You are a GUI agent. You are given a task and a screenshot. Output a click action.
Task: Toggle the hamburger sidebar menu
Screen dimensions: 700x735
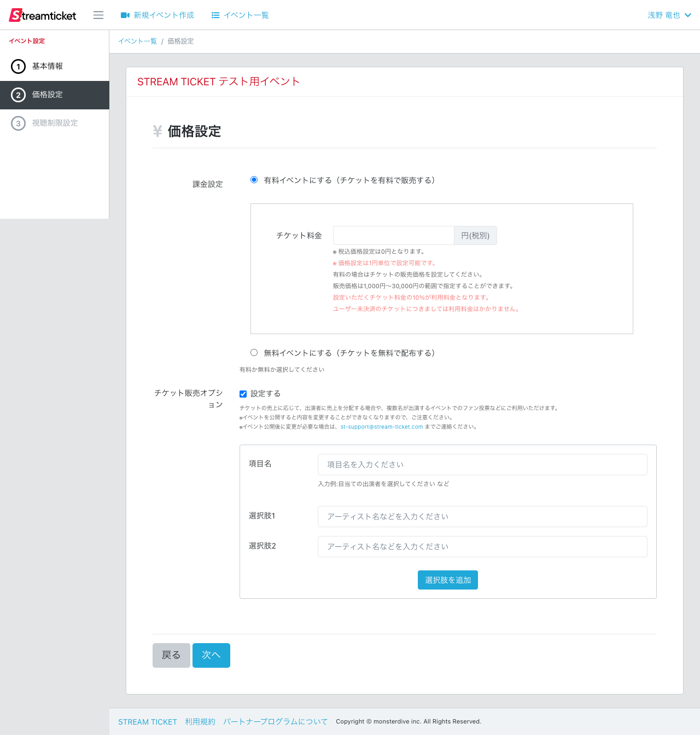click(98, 15)
